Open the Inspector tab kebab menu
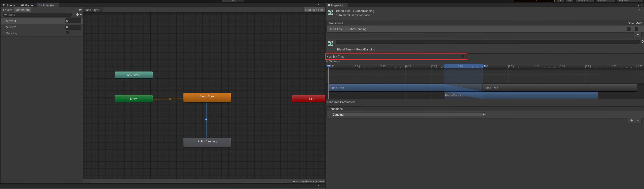 click(x=642, y=5)
